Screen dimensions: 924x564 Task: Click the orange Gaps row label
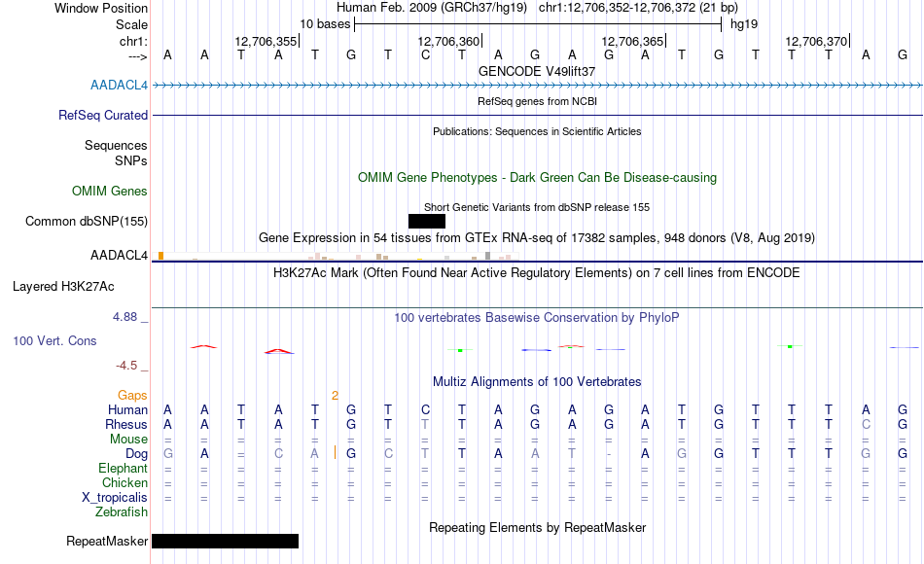point(132,396)
